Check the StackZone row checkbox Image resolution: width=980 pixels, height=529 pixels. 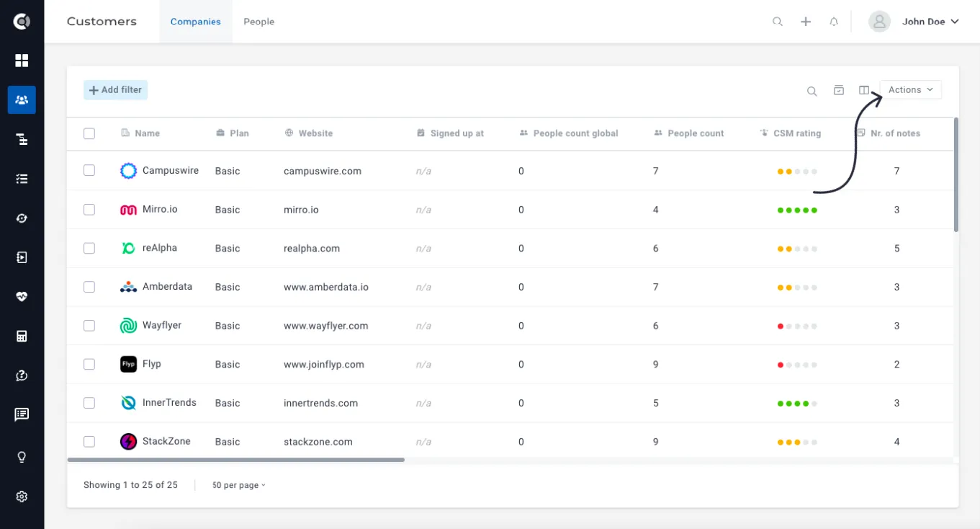[89, 442]
